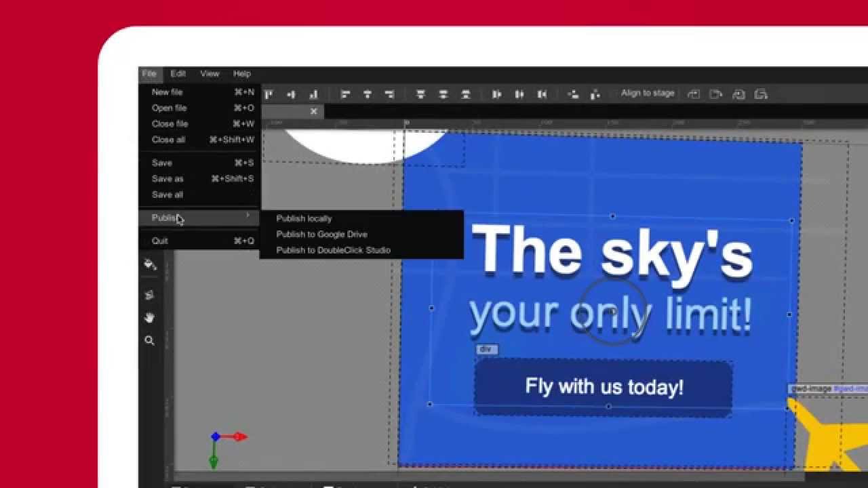
Task: Click the third arrange-order icon after Align to stage
Action: tap(738, 94)
